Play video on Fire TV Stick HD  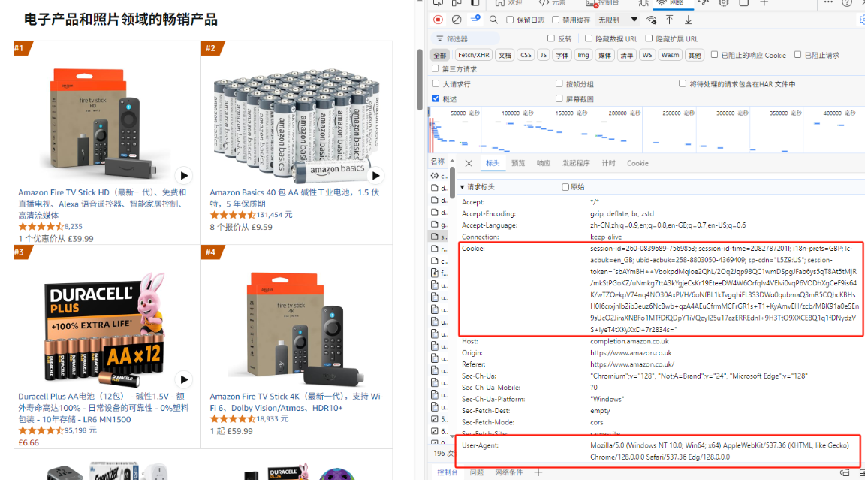[x=184, y=176]
